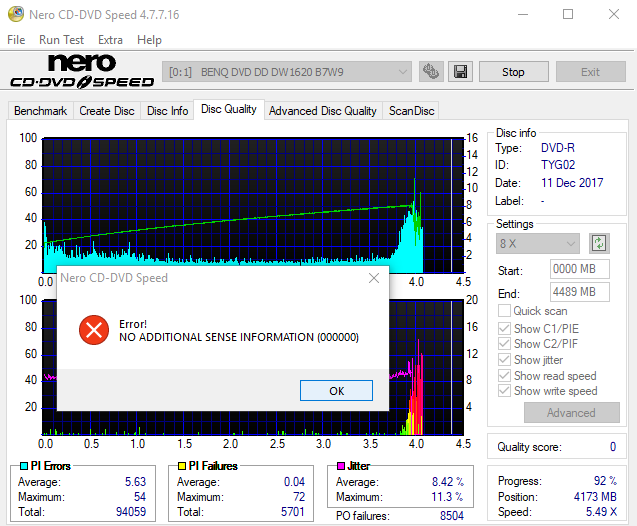Close the main Nero CD-DVD Speed window
The width and height of the screenshot is (637, 526).
pyautogui.click(x=614, y=14)
